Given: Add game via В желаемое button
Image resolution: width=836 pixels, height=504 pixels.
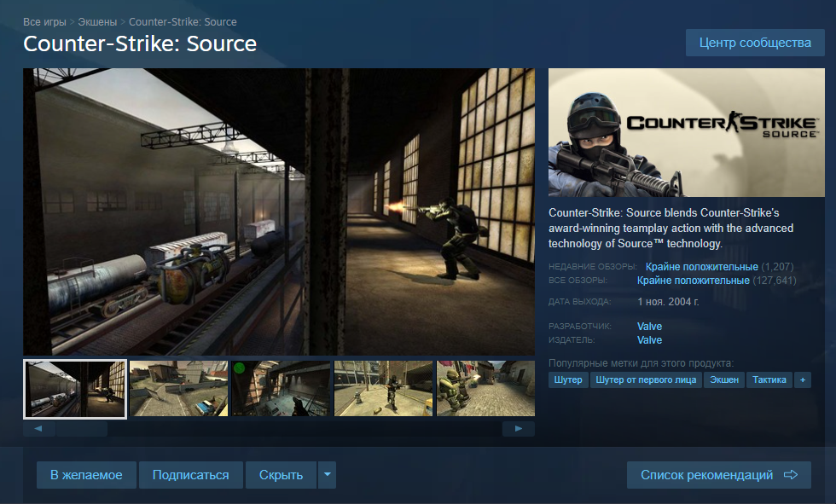Looking at the screenshot, I should click(x=86, y=475).
